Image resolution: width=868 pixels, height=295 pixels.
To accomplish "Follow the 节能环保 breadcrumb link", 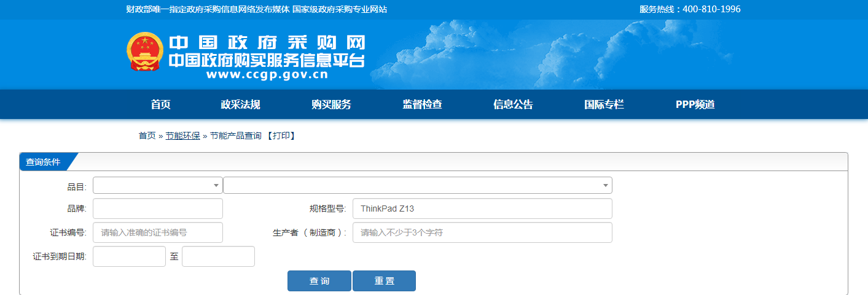I will click(182, 136).
